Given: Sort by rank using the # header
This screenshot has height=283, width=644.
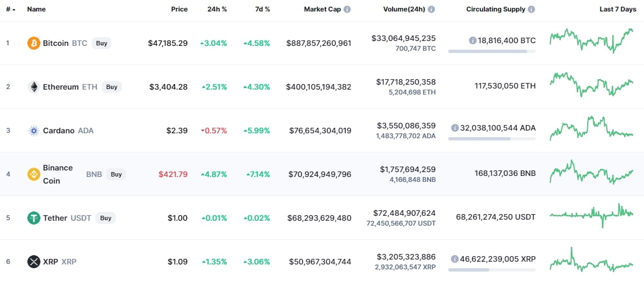Looking at the screenshot, I should coord(11,9).
